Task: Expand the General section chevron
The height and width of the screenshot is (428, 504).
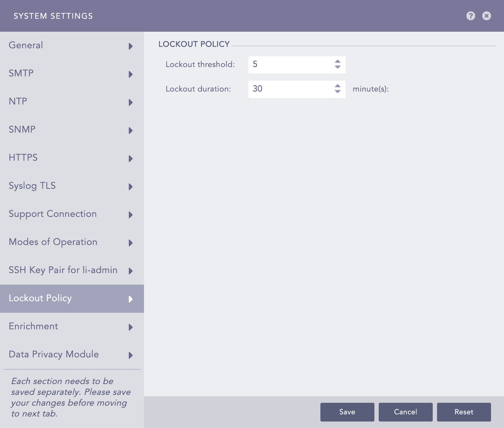Action: (x=131, y=46)
